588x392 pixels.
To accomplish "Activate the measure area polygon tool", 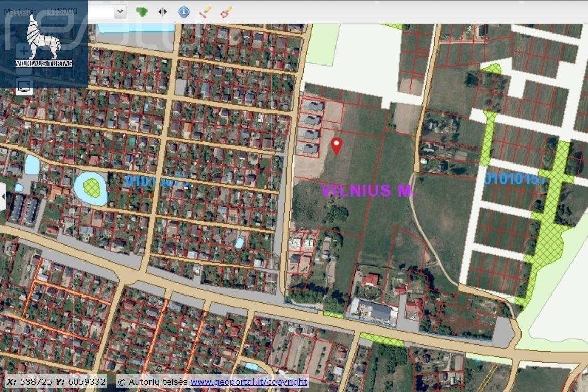I will click(x=226, y=12).
